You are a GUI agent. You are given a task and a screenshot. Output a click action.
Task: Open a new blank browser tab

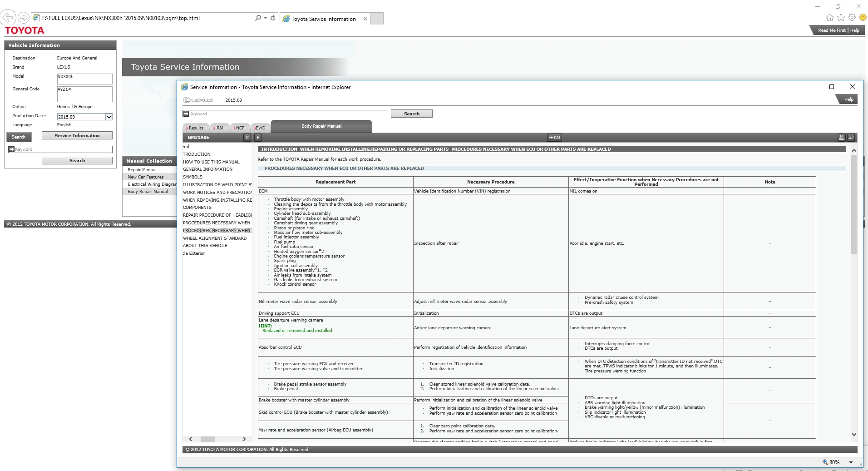[377, 18]
